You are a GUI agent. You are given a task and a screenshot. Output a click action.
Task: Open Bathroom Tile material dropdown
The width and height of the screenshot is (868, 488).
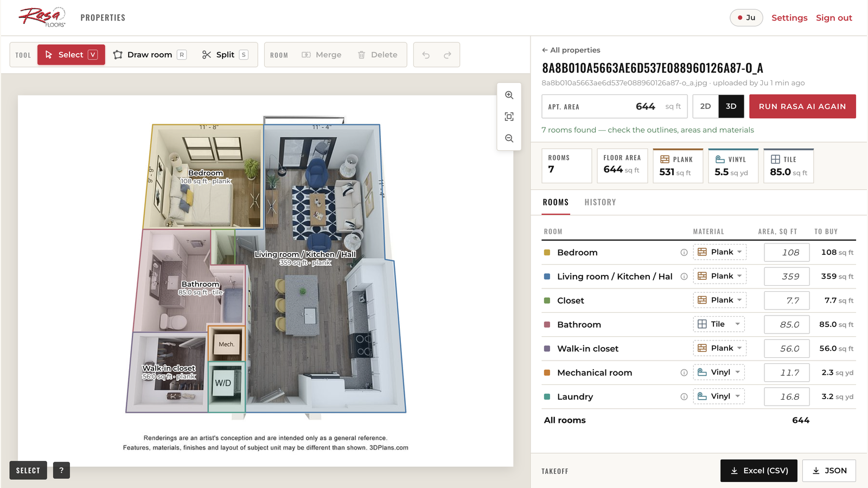pos(719,324)
